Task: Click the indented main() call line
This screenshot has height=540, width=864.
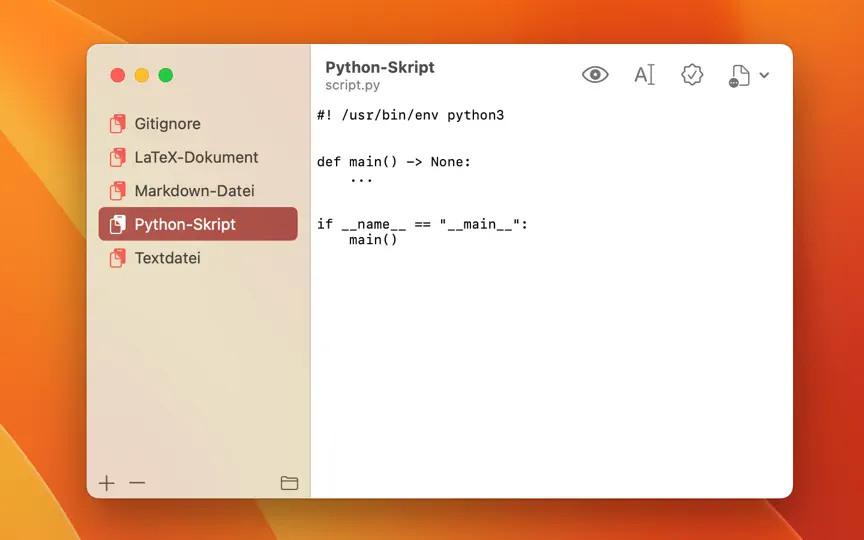Action: click(x=373, y=240)
